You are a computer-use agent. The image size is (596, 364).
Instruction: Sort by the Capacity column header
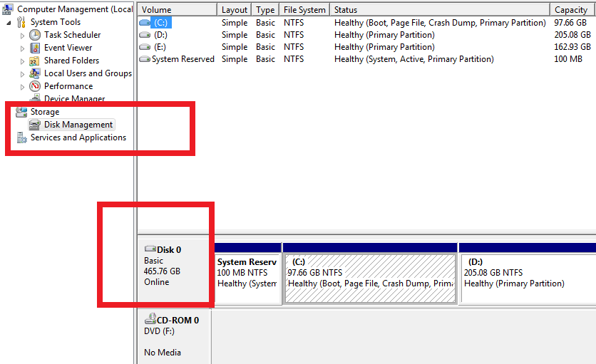pyautogui.click(x=572, y=10)
